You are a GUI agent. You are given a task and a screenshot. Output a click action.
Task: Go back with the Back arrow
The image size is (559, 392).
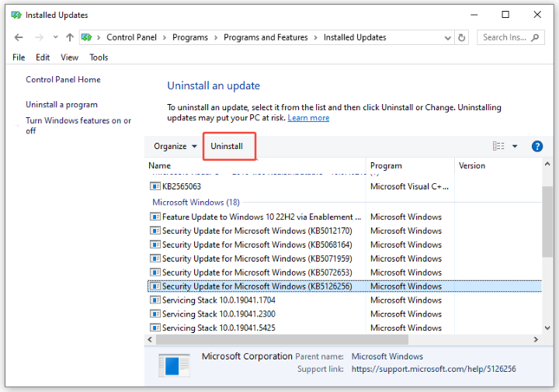click(19, 37)
